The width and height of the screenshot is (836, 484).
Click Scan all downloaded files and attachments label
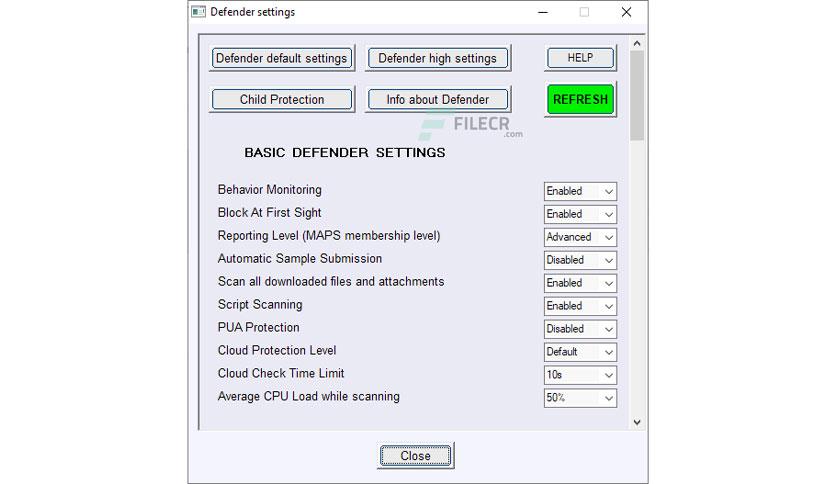click(331, 281)
